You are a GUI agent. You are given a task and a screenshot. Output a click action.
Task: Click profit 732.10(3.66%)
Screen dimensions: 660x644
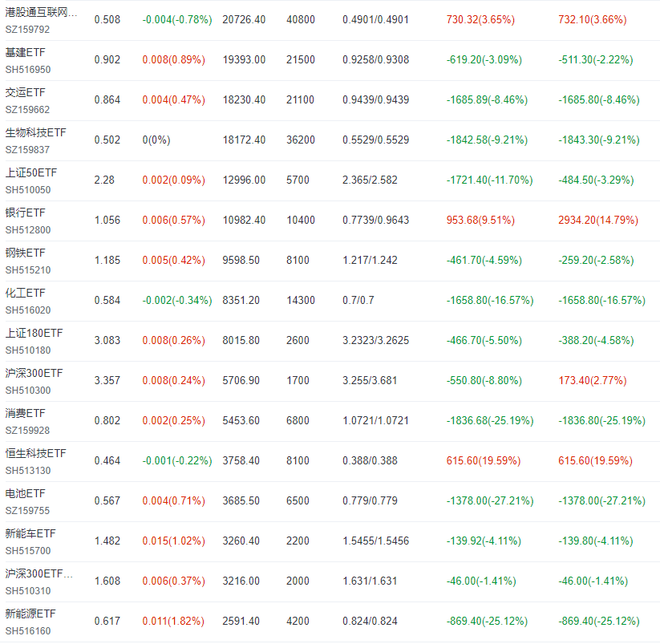coord(592,20)
